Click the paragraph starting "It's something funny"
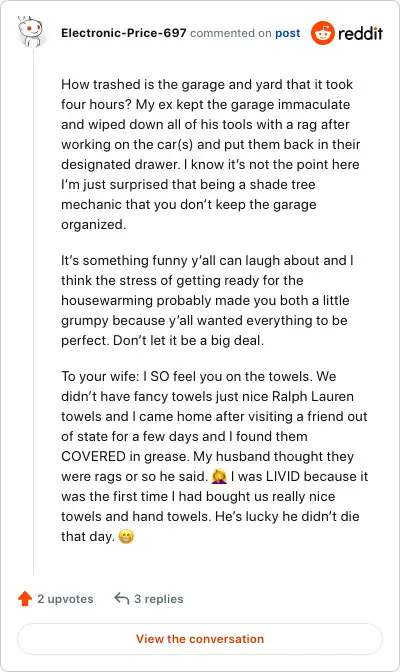The width and height of the screenshot is (400, 672). pos(208,300)
